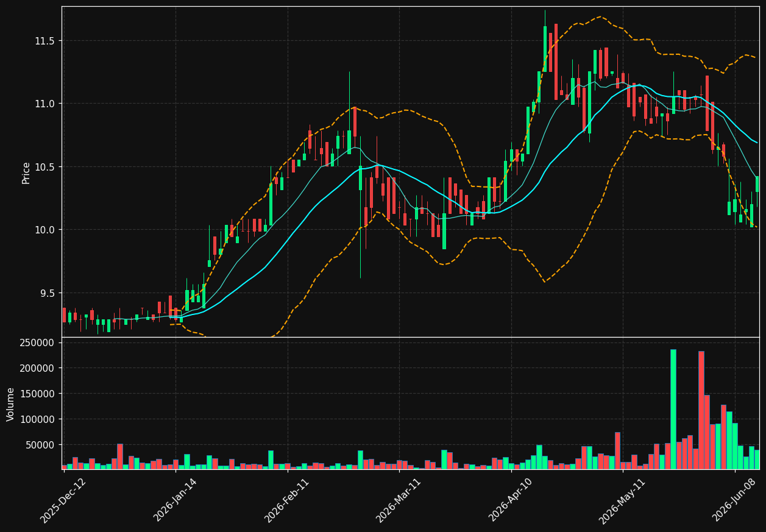Click the 11.5 price axis value
The width and height of the screenshot is (766, 532).
tap(44, 41)
